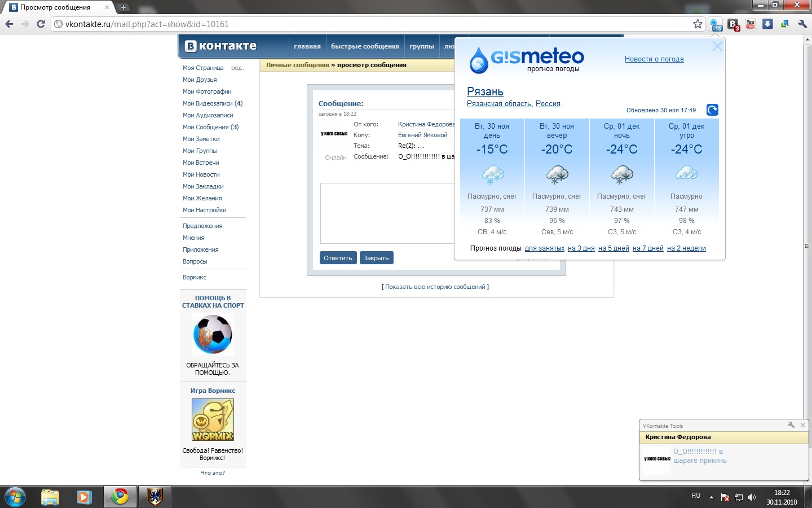Follow the Личные сообщения breadcrumb link
The image size is (812, 508).
(297, 65)
